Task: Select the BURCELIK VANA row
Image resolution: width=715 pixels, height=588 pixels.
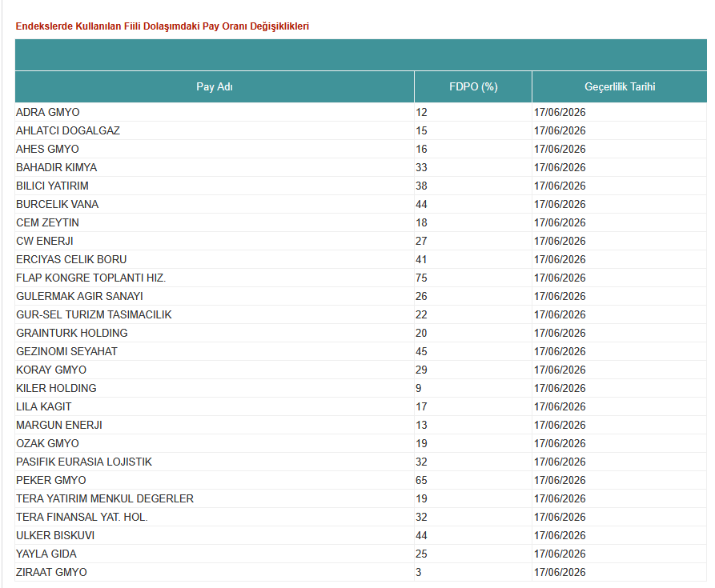Action: [360, 204]
